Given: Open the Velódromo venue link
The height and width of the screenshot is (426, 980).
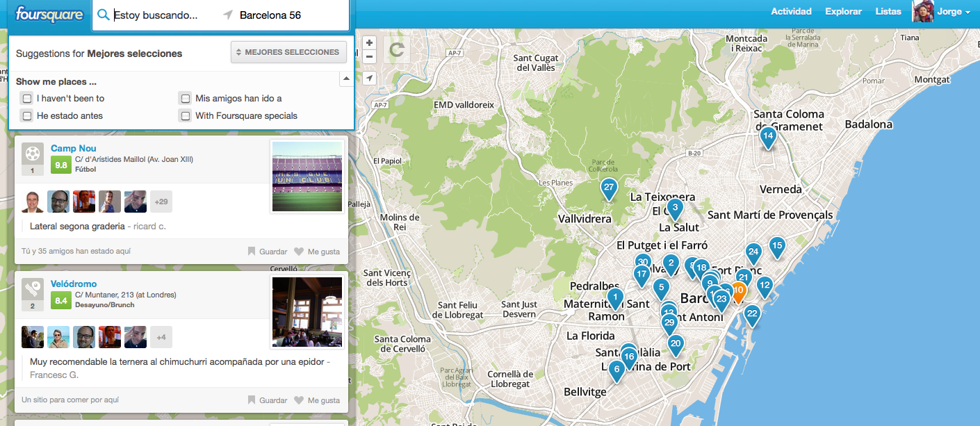Looking at the screenshot, I should tap(74, 284).
